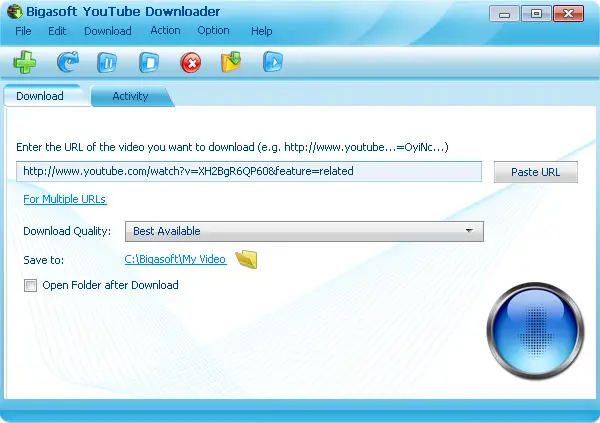Screen dimensions: 600x423
Task: Open the Option menu
Action: tap(214, 30)
